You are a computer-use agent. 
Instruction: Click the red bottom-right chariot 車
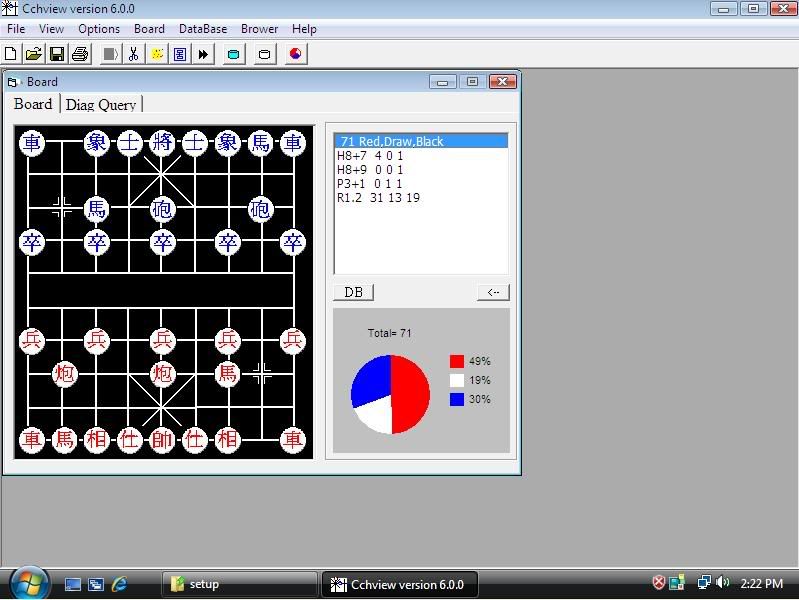click(292, 439)
